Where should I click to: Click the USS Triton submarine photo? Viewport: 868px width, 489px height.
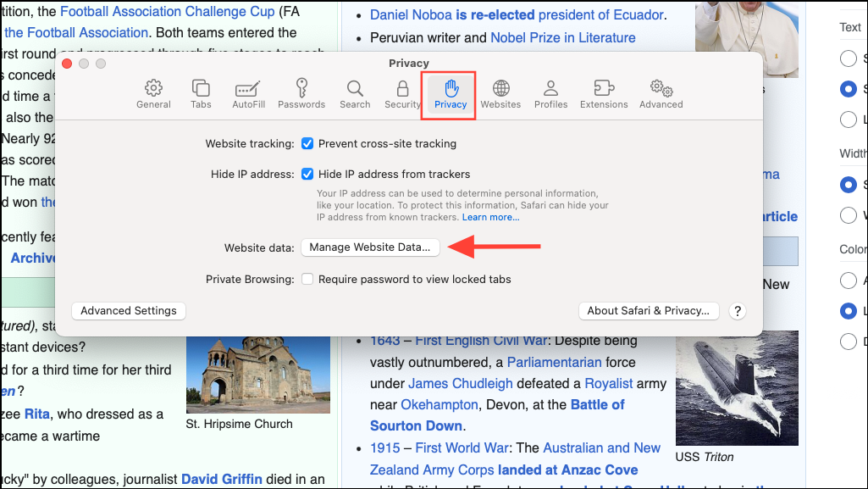(737, 388)
